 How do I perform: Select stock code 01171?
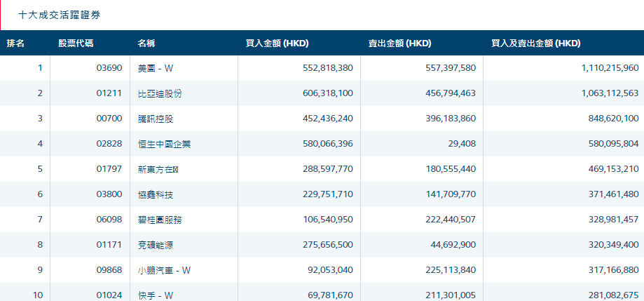109,245
